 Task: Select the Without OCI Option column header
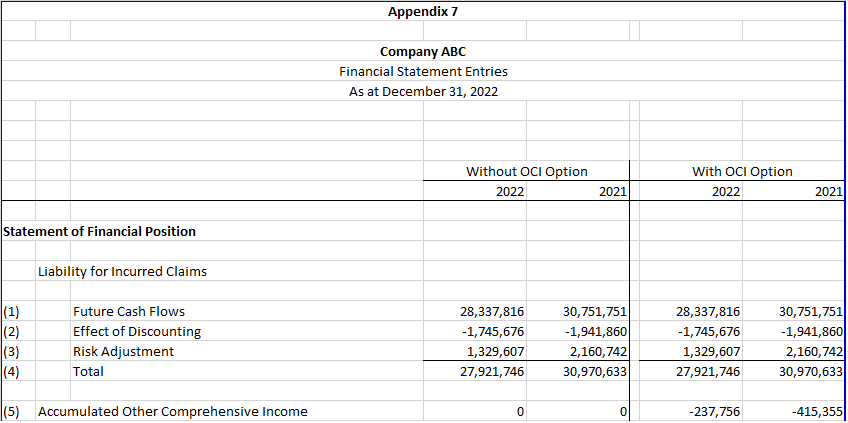(526, 171)
